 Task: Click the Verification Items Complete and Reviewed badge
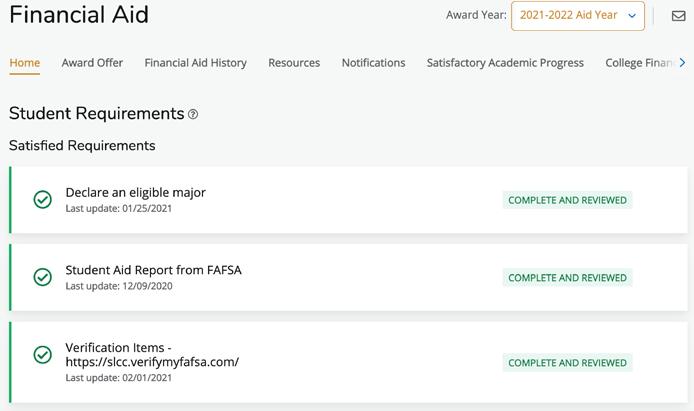click(567, 363)
